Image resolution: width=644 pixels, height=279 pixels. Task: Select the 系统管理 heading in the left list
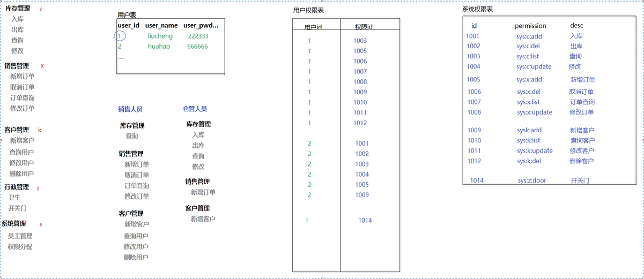tap(13, 224)
